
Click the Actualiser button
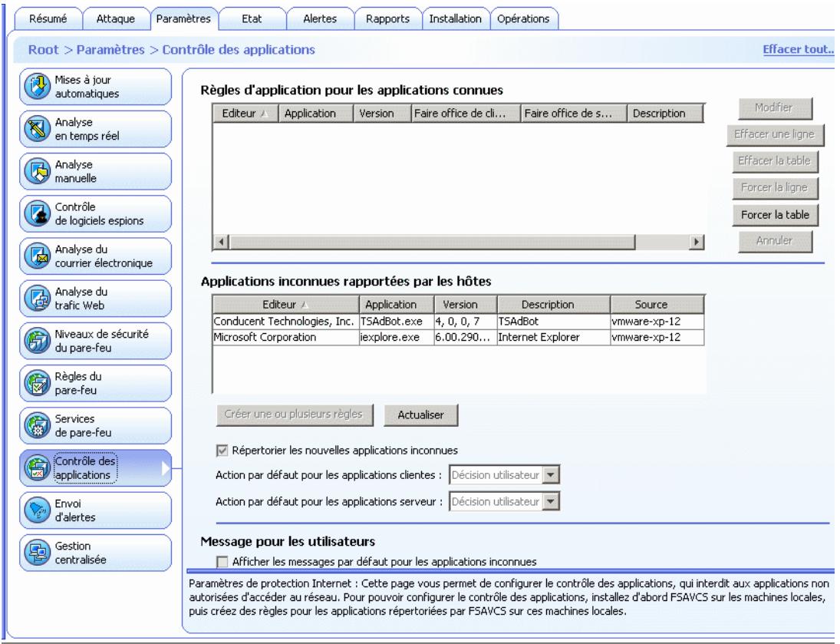point(420,415)
